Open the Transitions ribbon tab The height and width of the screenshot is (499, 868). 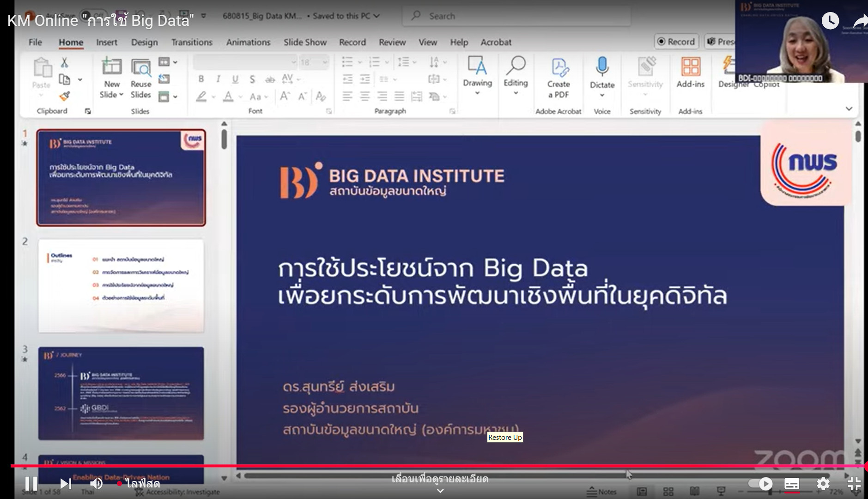pyautogui.click(x=192, y=42)
